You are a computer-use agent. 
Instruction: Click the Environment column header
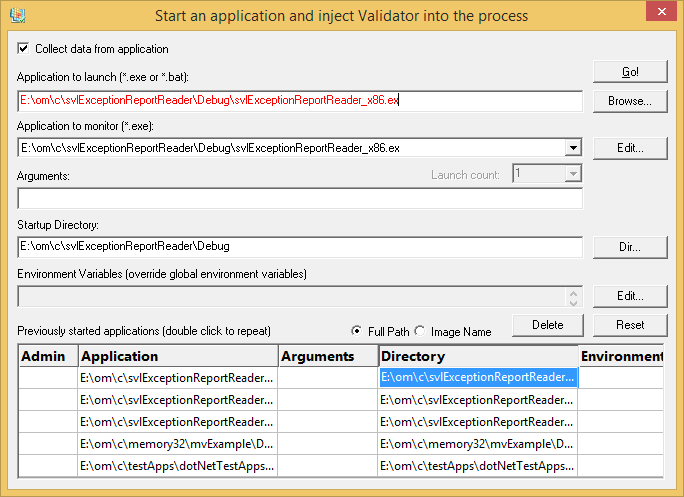[x=621, y=356]
